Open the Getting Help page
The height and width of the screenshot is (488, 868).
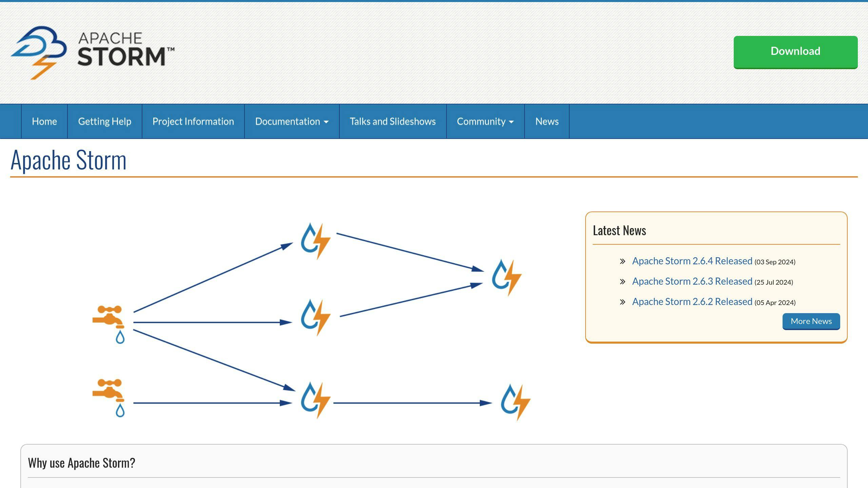point(105,121)
